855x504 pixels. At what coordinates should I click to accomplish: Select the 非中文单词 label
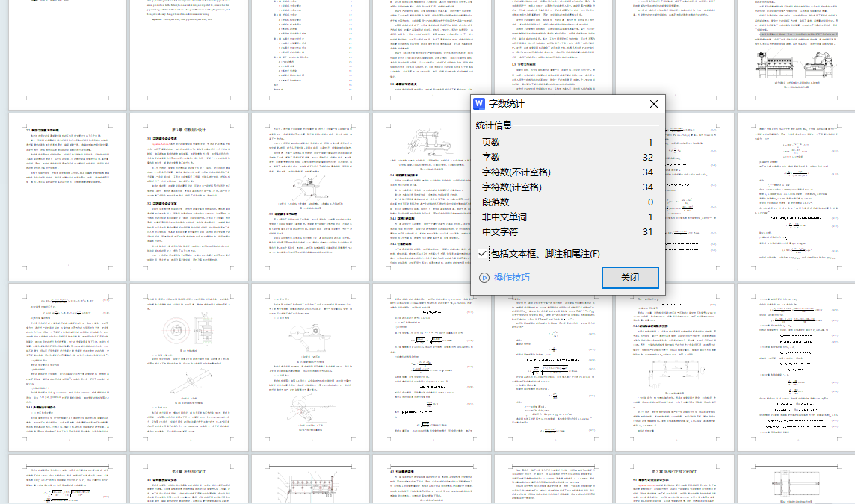pos(504,217)
